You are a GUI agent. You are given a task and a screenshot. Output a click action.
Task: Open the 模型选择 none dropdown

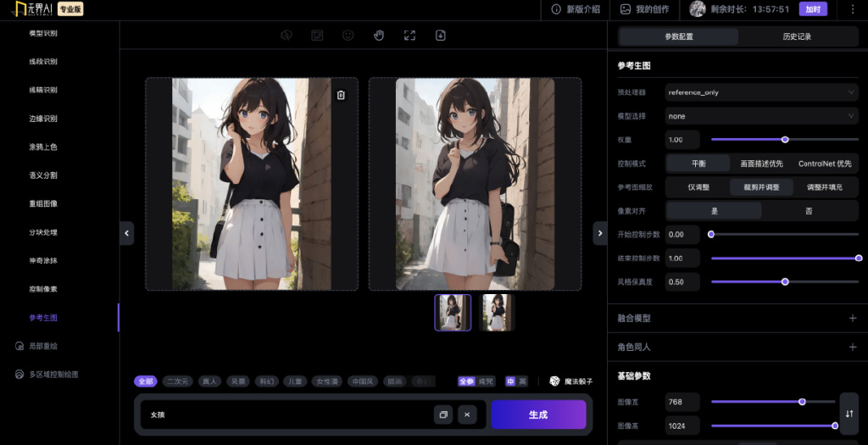(x=762, y=116)
